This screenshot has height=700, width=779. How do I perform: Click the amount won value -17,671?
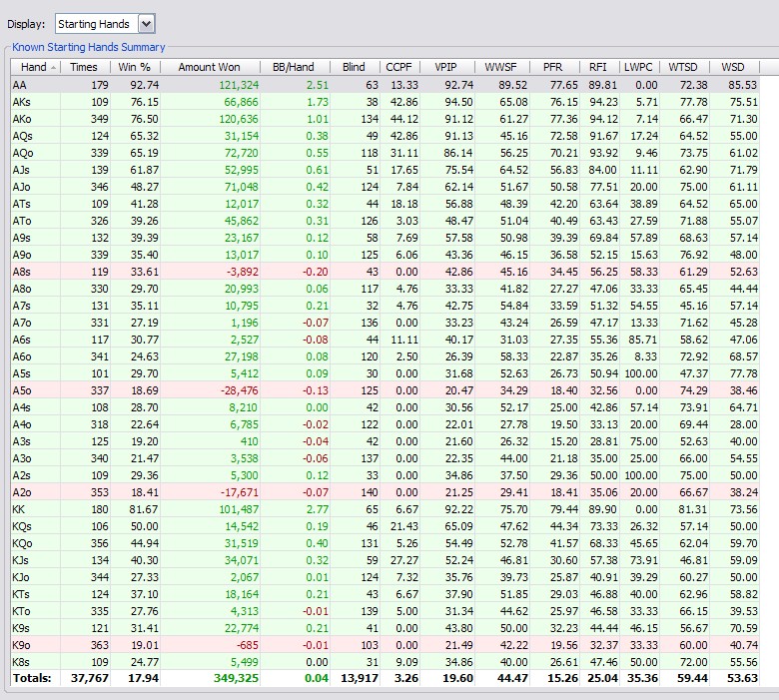pos(239,492)
